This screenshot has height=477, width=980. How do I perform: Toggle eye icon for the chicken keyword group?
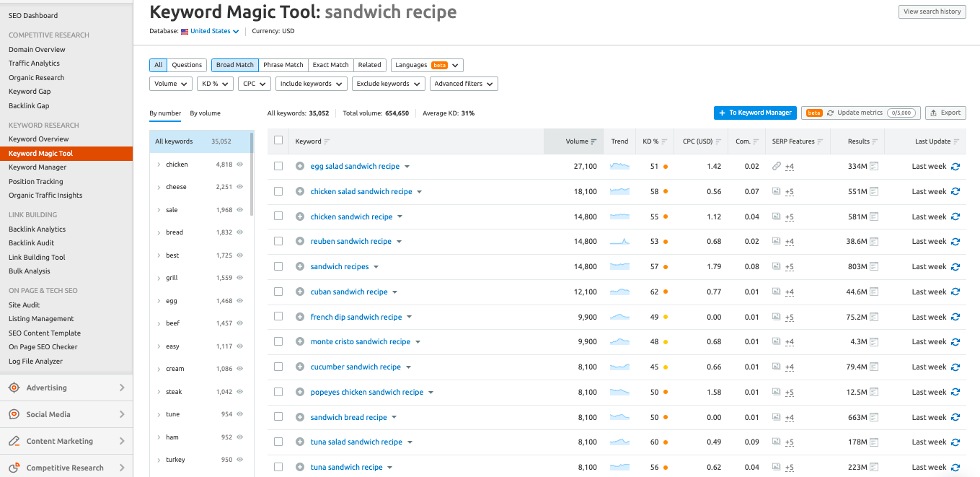coord(240,165)
